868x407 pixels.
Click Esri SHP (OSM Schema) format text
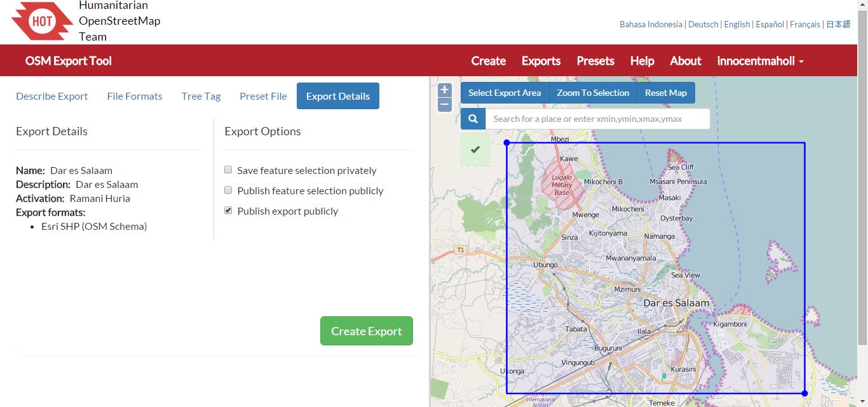(94, 226)
